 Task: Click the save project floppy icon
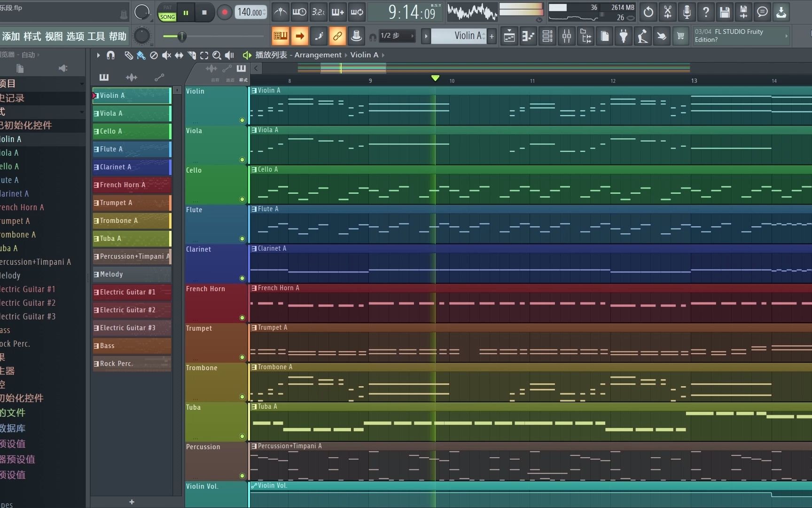tap(725, 12)
